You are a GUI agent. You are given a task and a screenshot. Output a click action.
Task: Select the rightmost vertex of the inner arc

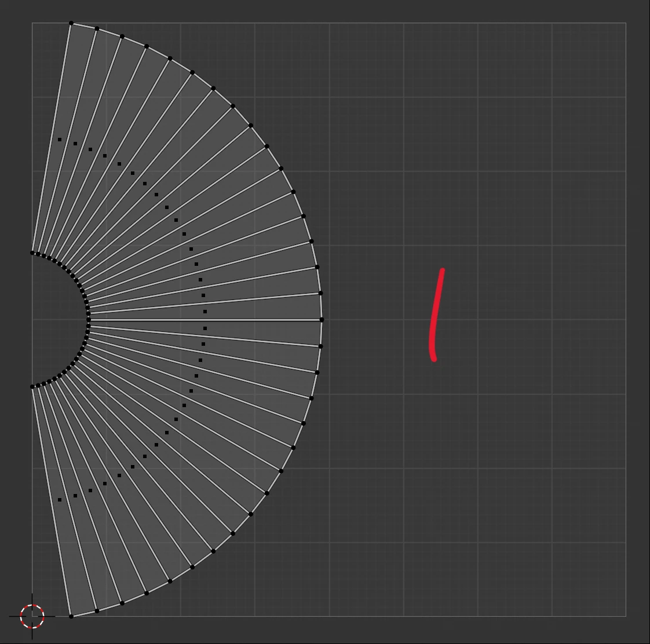(x=89, y=320)
